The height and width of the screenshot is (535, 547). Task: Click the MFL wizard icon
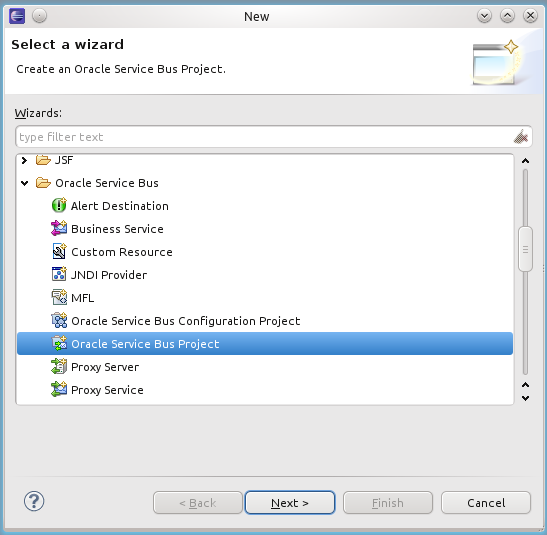point(59,297)
